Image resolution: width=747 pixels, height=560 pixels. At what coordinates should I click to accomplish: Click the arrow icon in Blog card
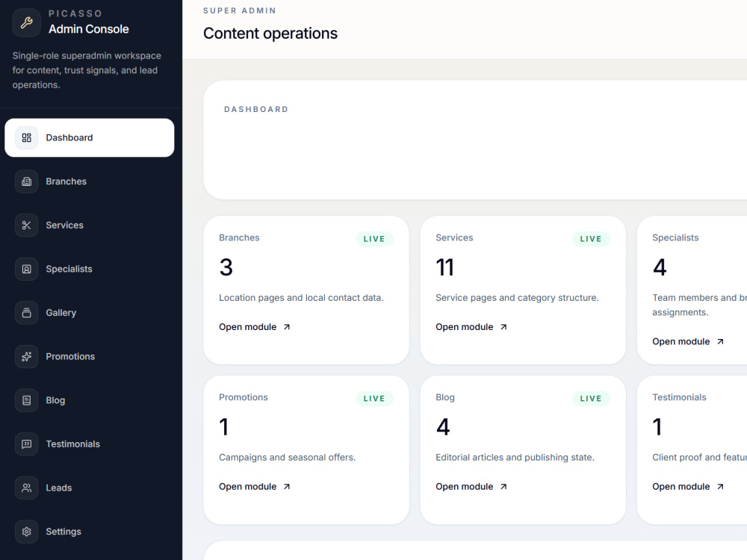[x=503, y=487]
